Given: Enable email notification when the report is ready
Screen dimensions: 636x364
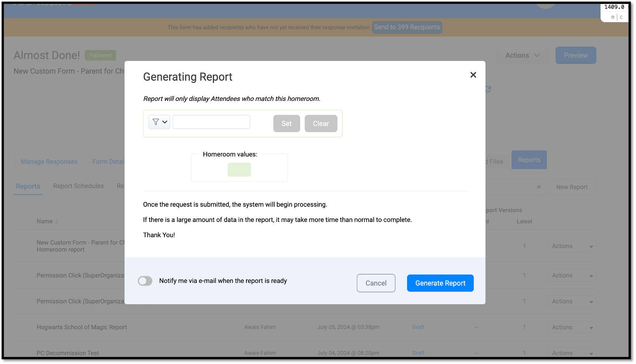Looking at the screenshot, I should point(145,281).
